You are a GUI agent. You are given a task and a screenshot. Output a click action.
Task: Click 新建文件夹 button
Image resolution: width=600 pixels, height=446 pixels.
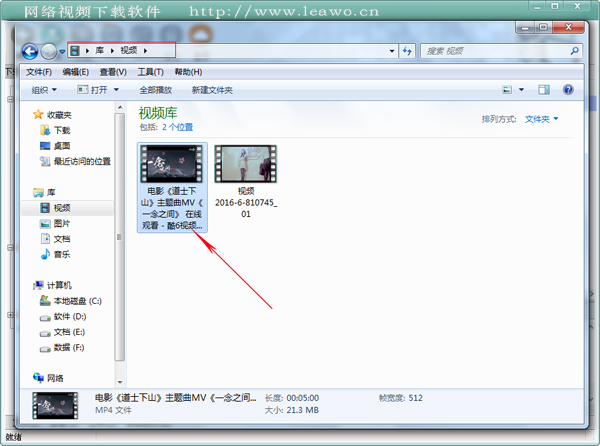pos(212,90)
